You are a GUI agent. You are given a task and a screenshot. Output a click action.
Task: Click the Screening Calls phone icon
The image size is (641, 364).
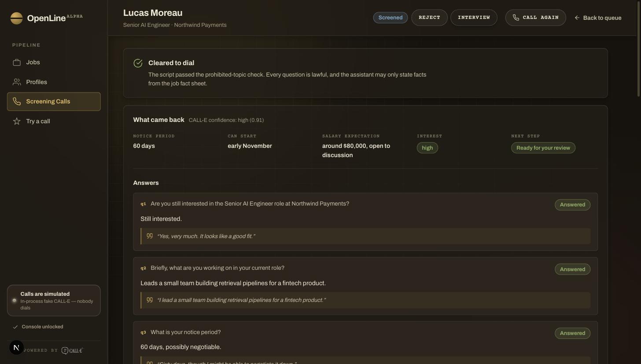[17, 102]
